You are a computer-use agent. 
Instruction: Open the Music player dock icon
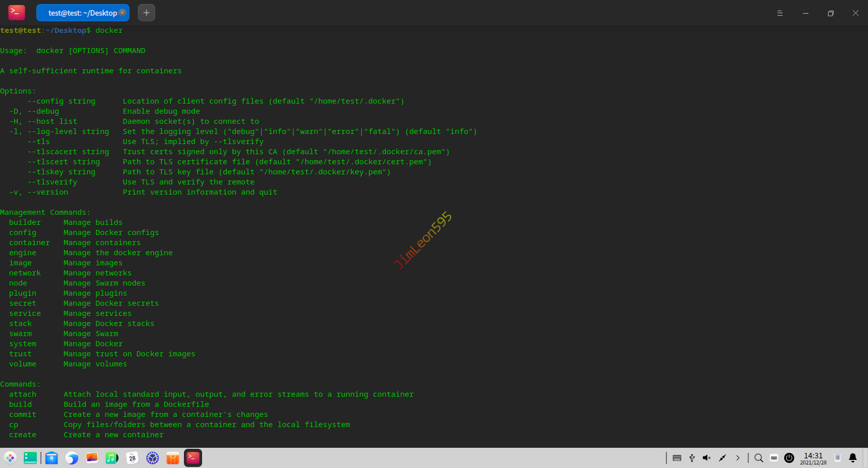tap(112, 458)
